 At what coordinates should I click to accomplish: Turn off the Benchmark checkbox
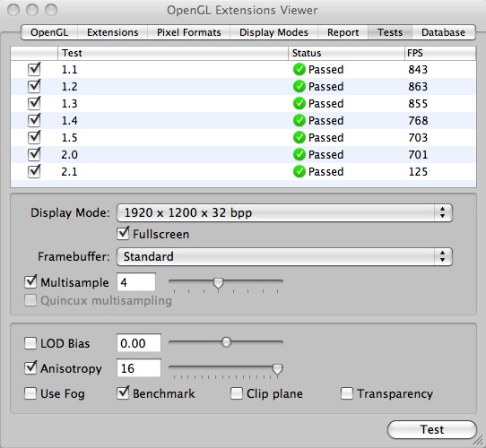click(x=123, y=393)
